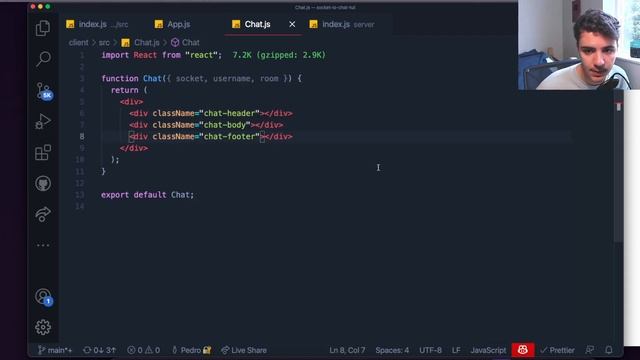Click the Prettier status item
The height and width of the screenshot is (360, 640).
pos(557,350)
